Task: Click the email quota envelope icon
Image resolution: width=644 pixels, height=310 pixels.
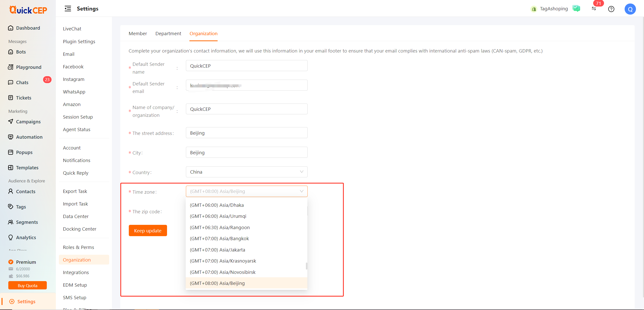Action: point(11,269)
